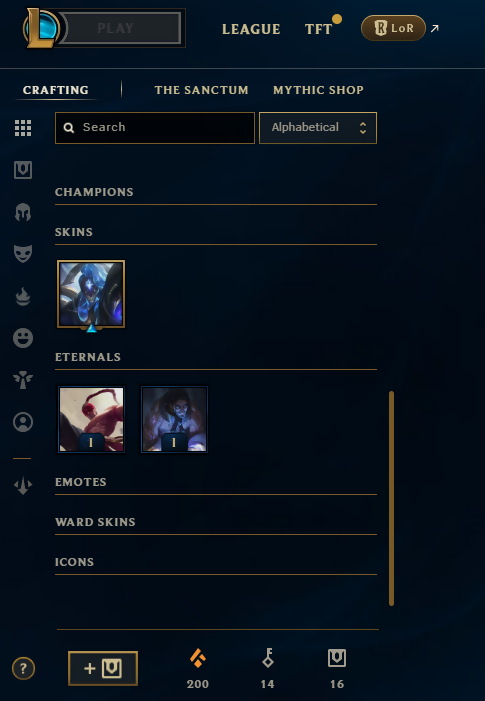The image size is (485, 701).
Task: Click the key fragments icon
Action: pos(267,658)
